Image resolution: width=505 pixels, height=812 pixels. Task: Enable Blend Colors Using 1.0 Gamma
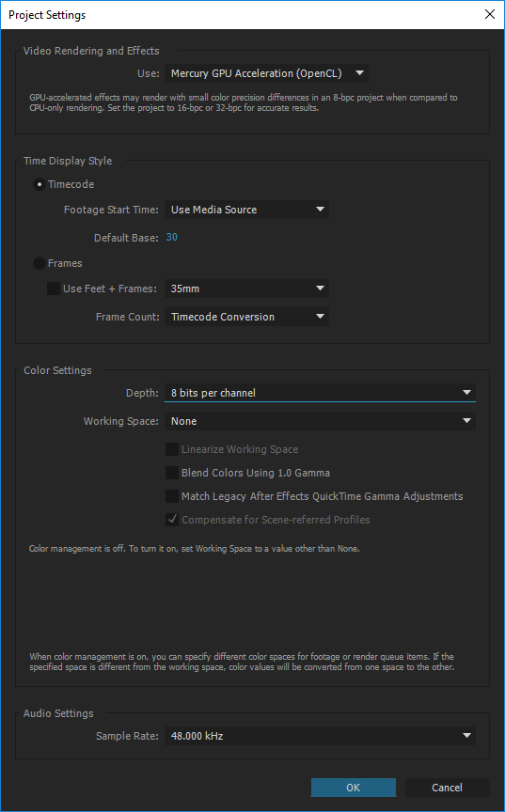tap(172, 473)
